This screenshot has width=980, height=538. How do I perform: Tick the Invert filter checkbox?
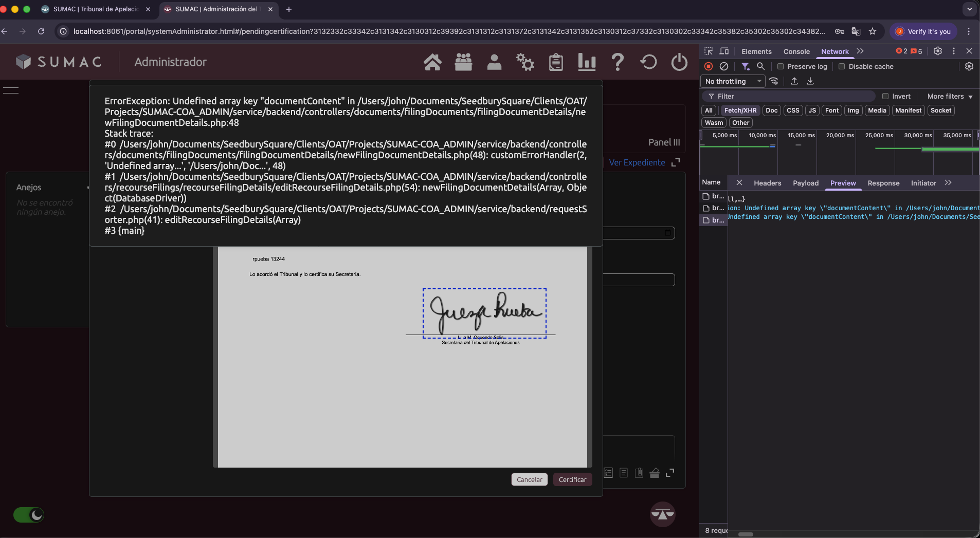885,96
